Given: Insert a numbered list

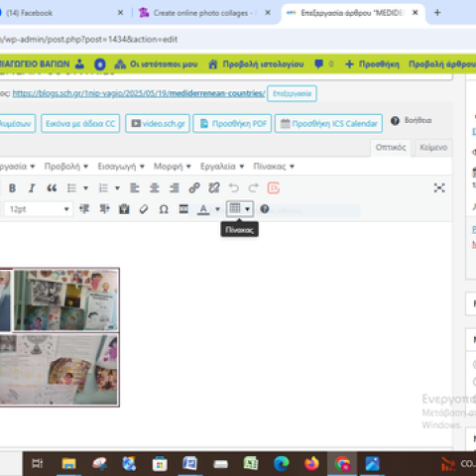Looking at the screenshot, I should point(103,188).
